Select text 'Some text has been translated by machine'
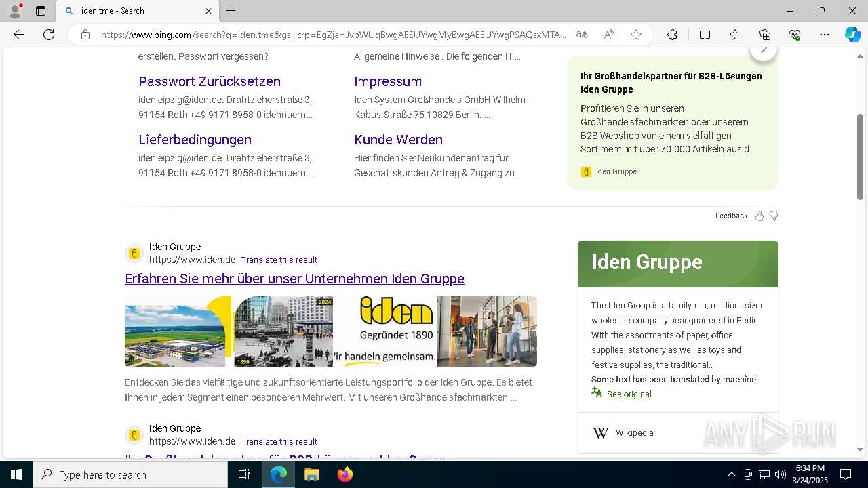 (673, 380)
